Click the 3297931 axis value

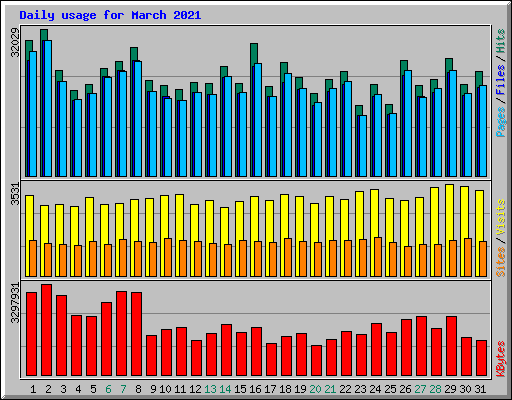15,303
